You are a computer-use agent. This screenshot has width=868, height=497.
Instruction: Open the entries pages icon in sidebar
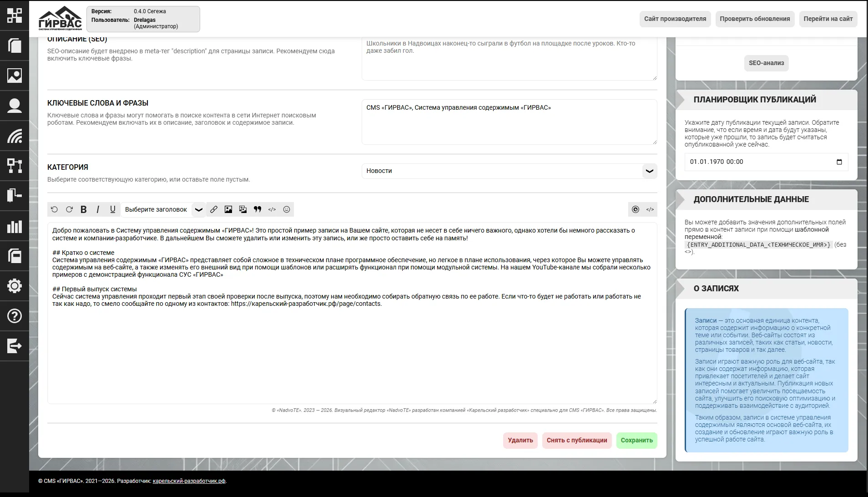pyautogui.click(x=15, y=46)
